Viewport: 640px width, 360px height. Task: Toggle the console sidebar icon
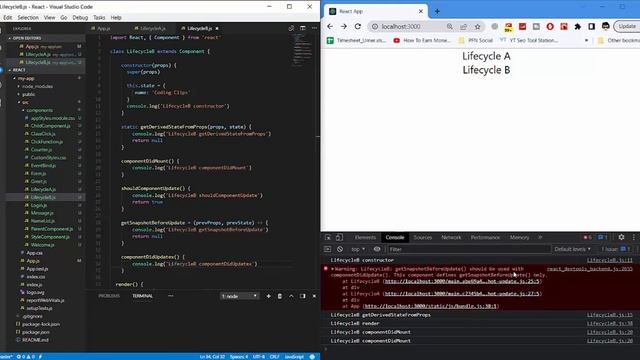pos(327,249)
